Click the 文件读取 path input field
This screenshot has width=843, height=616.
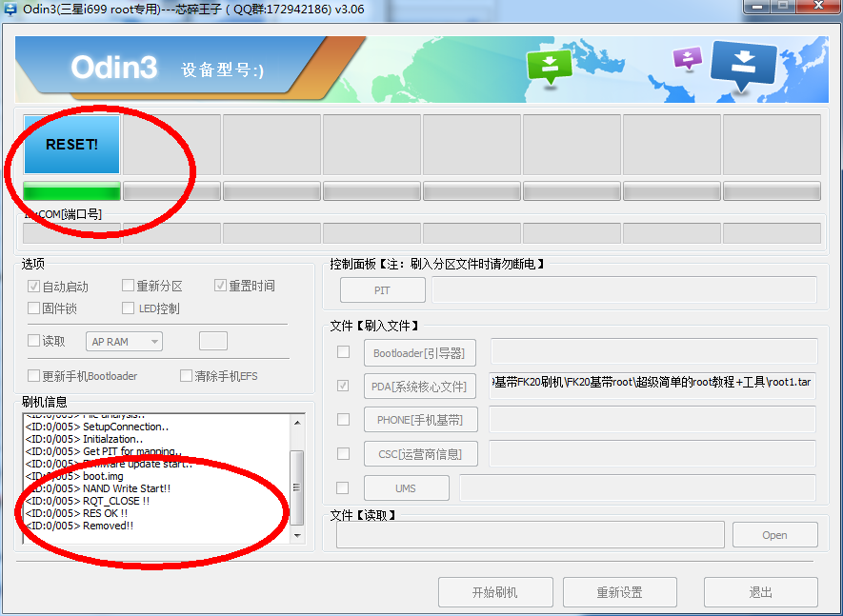pos(531,534)
